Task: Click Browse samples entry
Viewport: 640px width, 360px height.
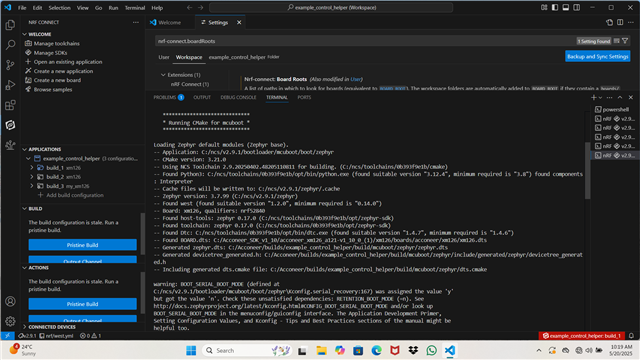Action: 53,89
